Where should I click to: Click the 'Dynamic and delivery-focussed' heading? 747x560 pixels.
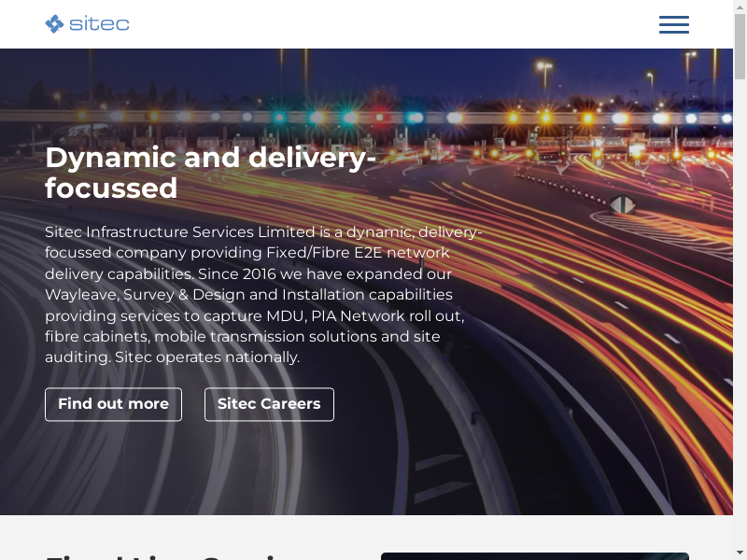(x=210, y=173)
